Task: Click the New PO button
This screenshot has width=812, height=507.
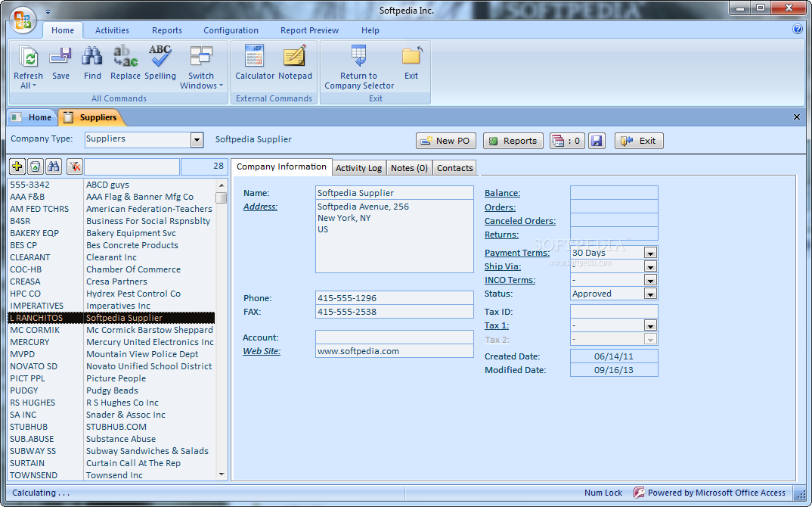Action: (446, 141)
